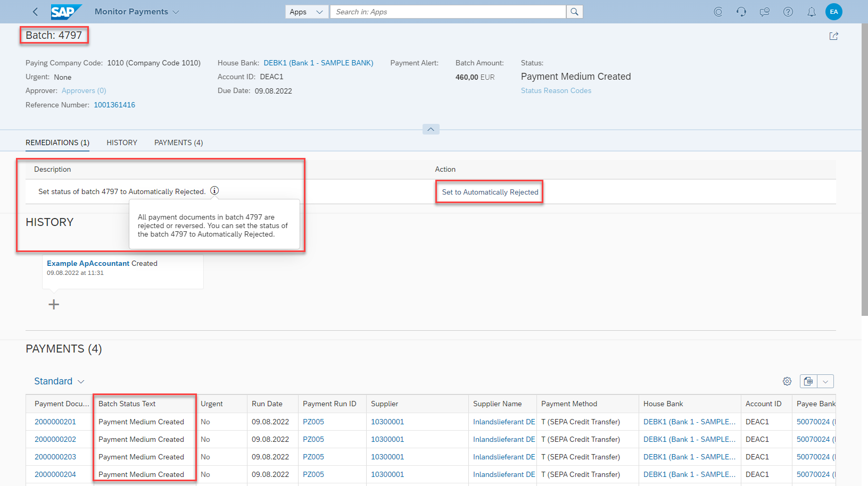Open payment document 2000000202
Viewport: 868px width, 486px height.
pos(55,439)
